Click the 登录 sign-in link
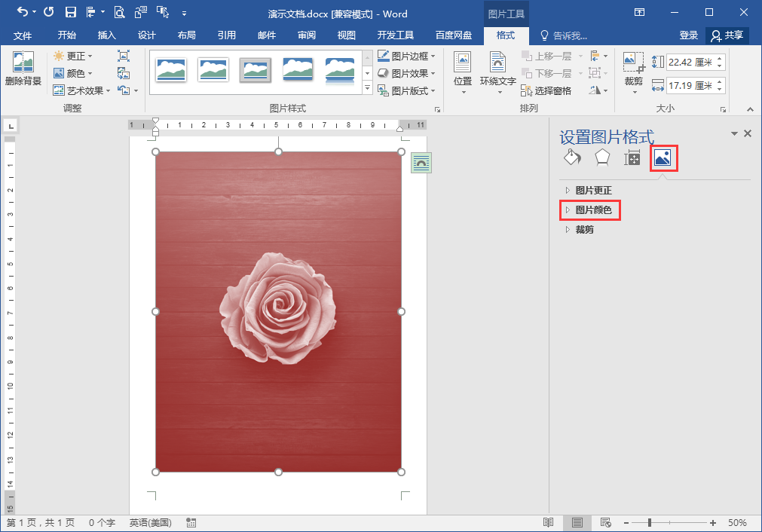 coord(689,35)
